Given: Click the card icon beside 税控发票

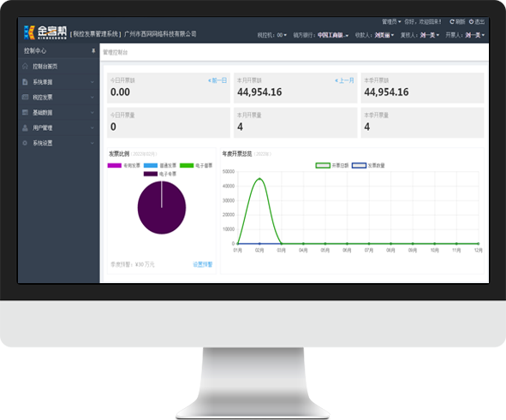Looking at the screenshot, I should click(x=25, y=97).
